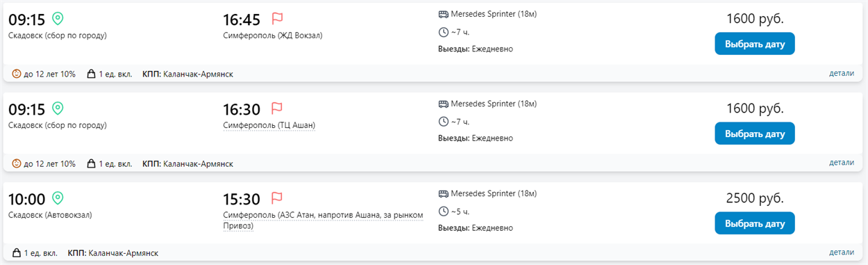868x265 pixels.
Task: Open Симферополь (ЖД Вокзал) stop link
Action: (273, 35)
